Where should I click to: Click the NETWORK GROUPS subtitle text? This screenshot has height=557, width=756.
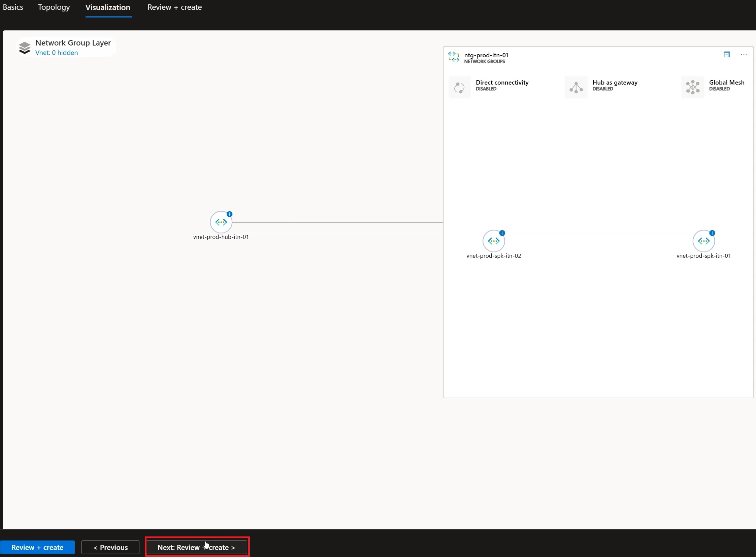click(485, 62)
